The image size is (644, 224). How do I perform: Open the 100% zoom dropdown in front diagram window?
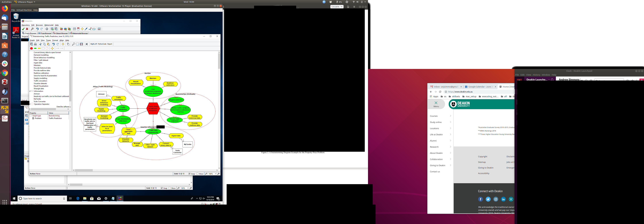[215, 174]
